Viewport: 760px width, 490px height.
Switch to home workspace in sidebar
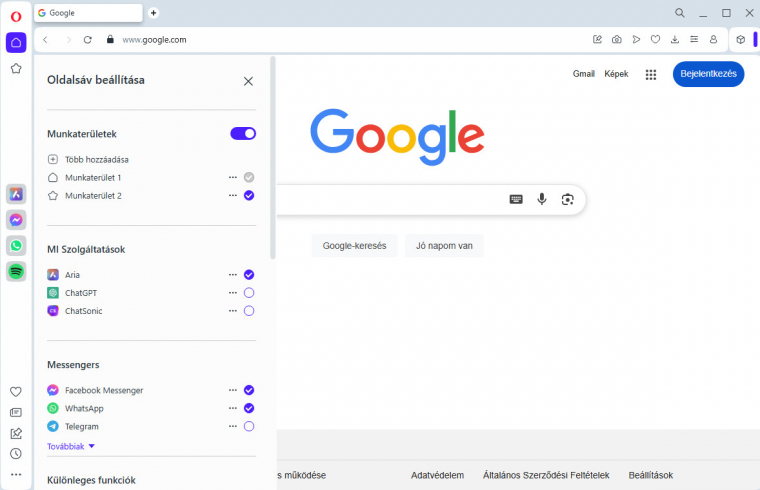(x=16, y=43)
